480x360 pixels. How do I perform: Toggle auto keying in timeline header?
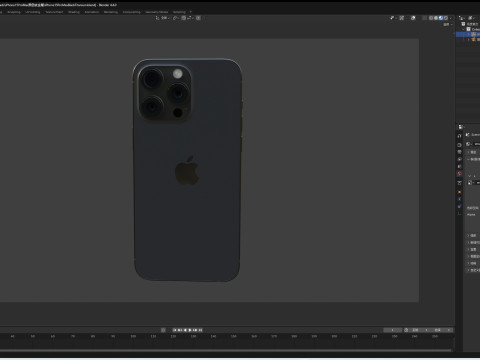pos(163,330)
